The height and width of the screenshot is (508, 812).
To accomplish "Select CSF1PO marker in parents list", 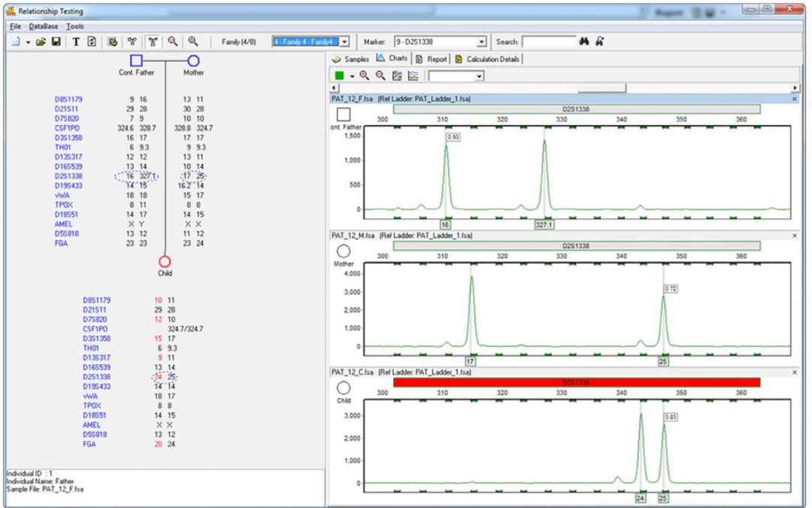I will tap(68, 128).
